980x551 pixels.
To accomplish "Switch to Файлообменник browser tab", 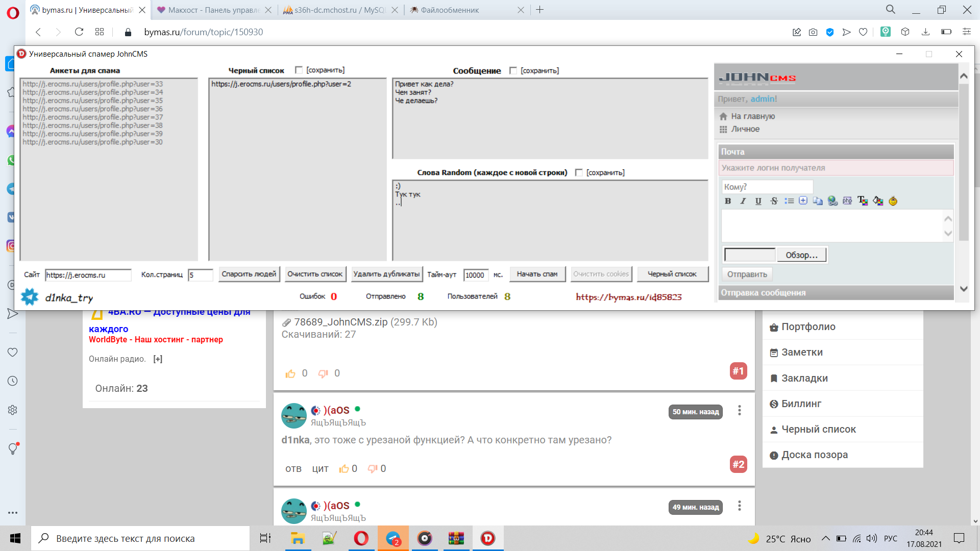I will [x=449, y=10].
